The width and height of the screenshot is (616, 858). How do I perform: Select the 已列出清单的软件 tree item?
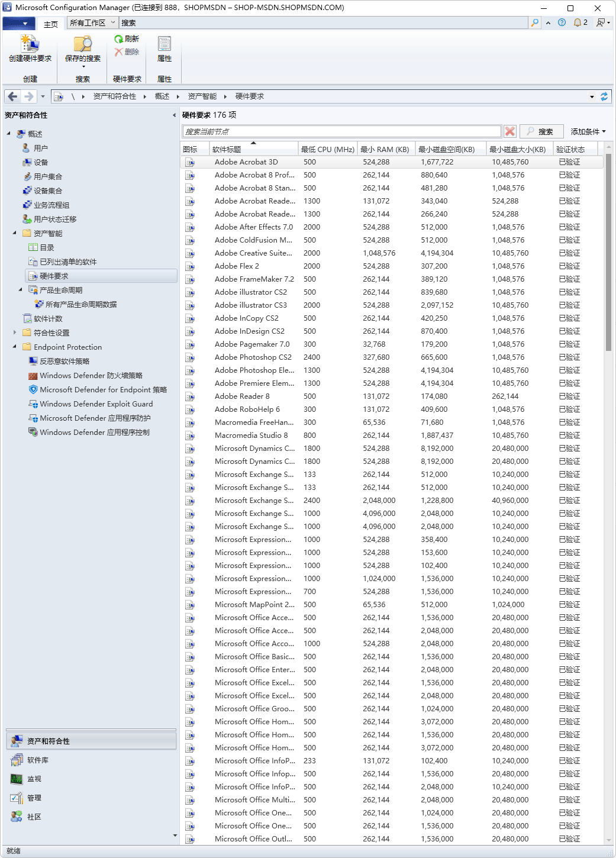point(68,262)
